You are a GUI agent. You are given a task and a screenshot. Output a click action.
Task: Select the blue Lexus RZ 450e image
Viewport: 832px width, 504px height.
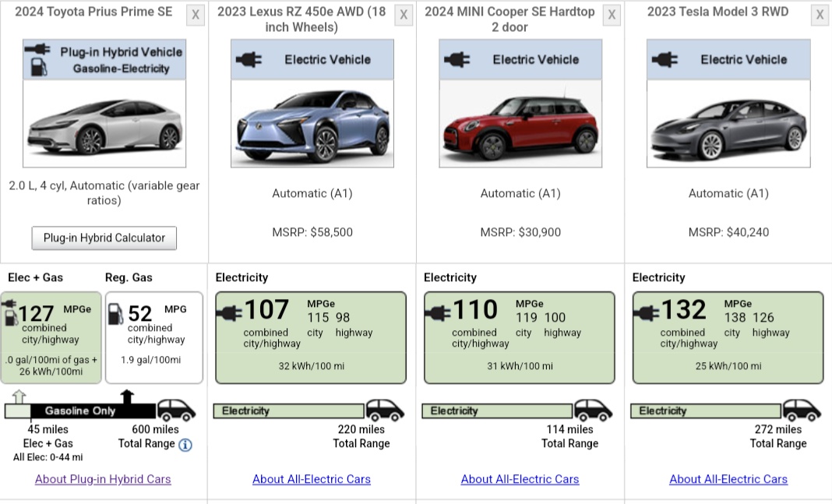tap(312, 125)
